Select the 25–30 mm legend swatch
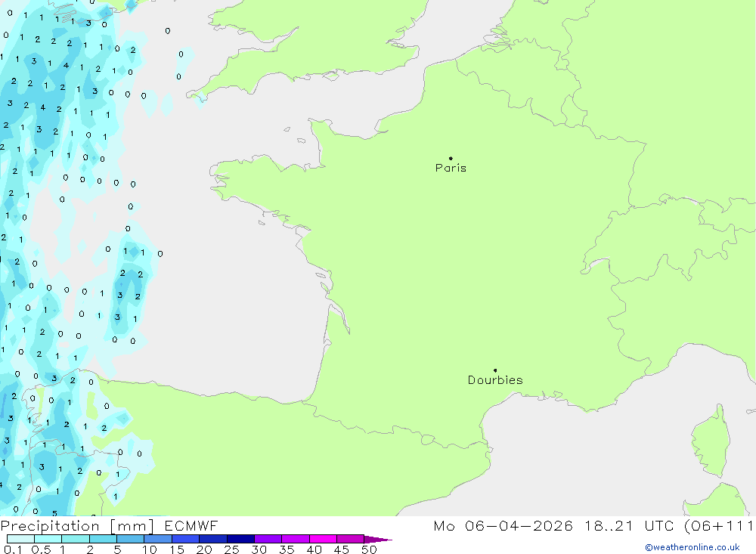756x554 pixels. (x=240, y=539)
